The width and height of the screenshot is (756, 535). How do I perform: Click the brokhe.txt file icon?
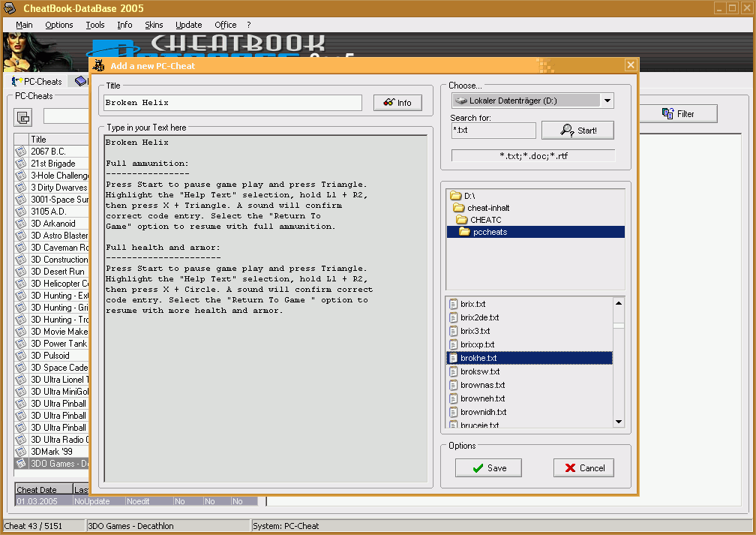453,358
